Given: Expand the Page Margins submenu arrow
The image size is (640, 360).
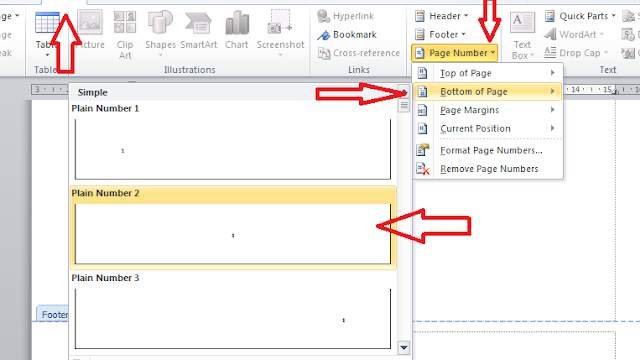Looking at the screenshot, I should 553,110.
